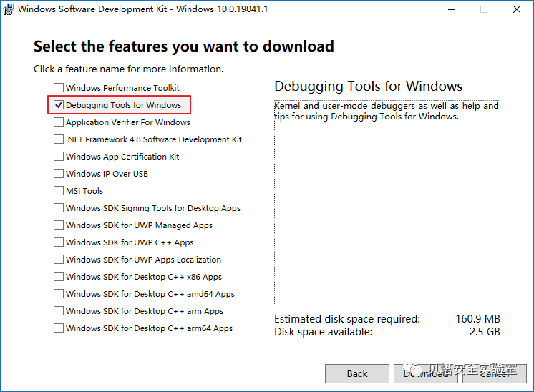Close the SDK setup window
The image size is (534, 392).
click(517, 9)
